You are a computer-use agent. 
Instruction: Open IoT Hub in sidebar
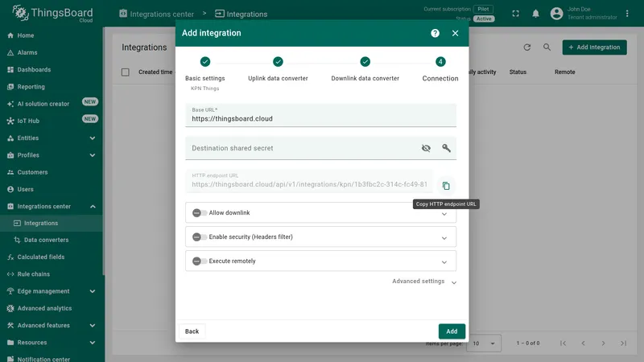52,121
